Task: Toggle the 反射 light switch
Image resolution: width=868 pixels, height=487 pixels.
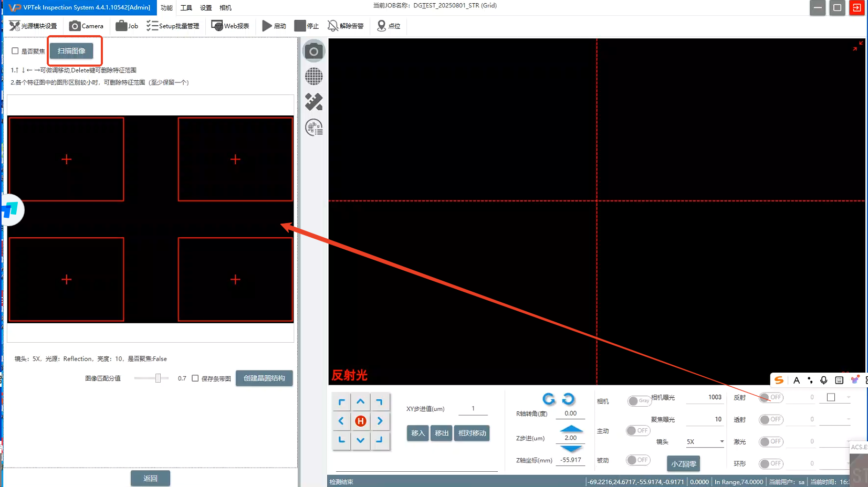Action: point(771,397)
